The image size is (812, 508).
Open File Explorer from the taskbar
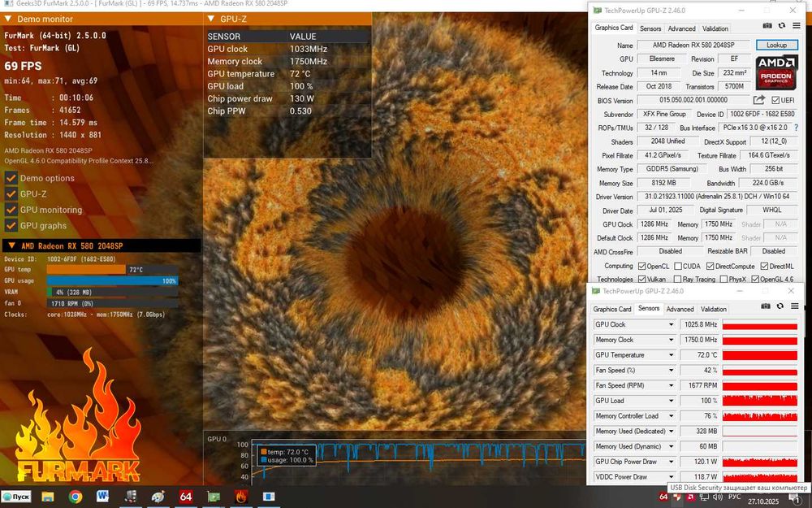point(48,497)
